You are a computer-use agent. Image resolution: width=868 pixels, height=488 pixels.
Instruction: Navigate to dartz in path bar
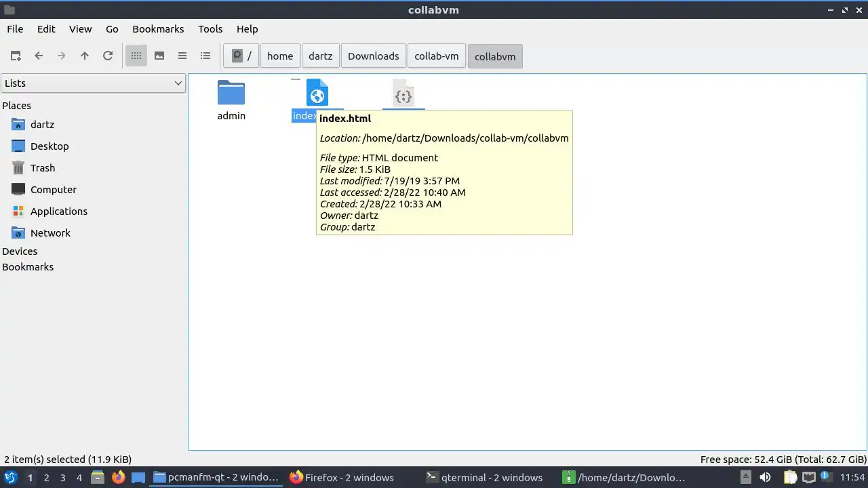[321, 56]
